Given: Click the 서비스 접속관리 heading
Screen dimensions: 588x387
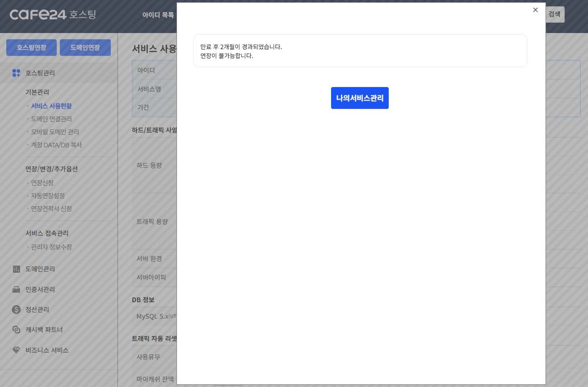Looking at the screenshot, I should pos(47,233).
